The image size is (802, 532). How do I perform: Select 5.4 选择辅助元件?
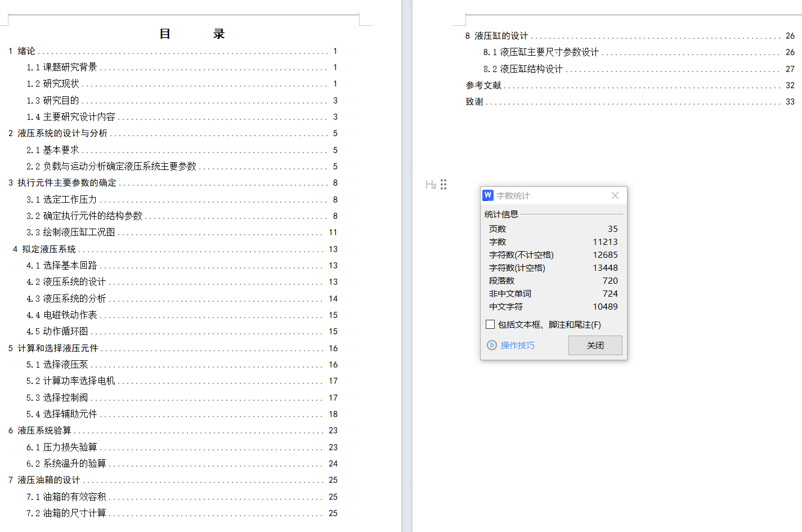[x=182, y=414]
